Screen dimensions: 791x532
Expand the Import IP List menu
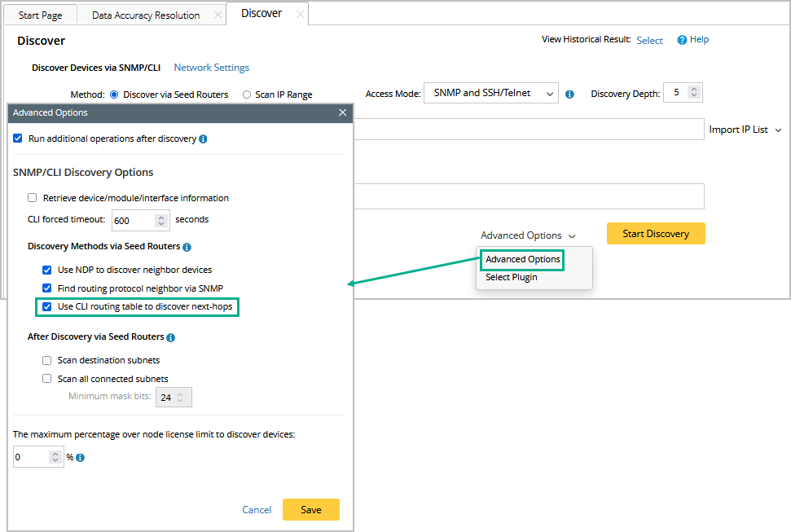pos(778,130)
